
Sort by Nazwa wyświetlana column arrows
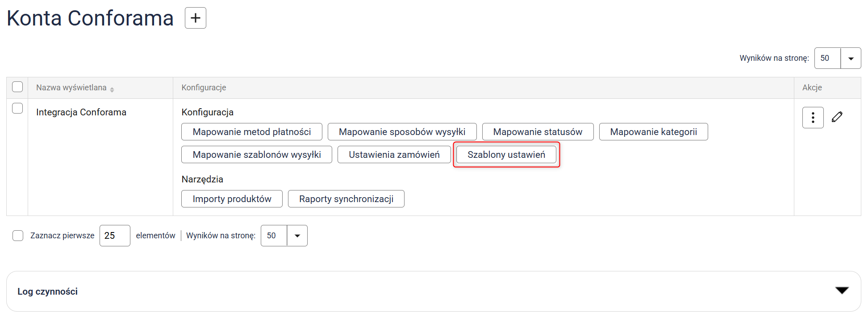(112, 89)
